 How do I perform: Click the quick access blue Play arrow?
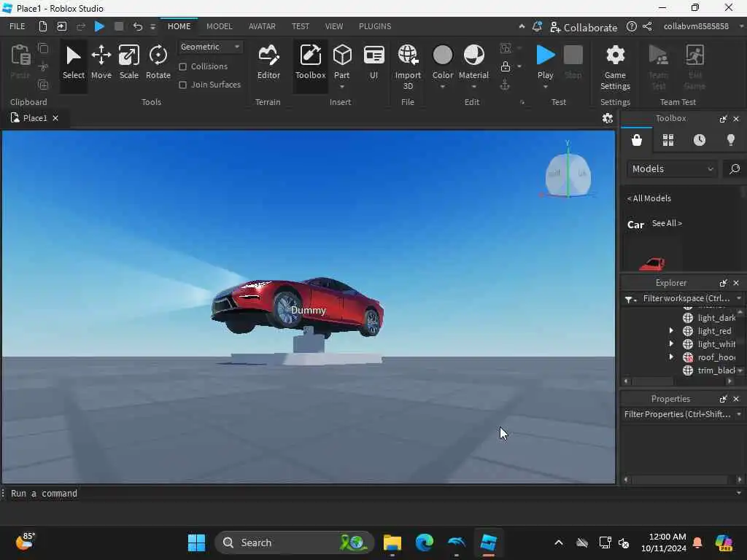click(99, 26)
